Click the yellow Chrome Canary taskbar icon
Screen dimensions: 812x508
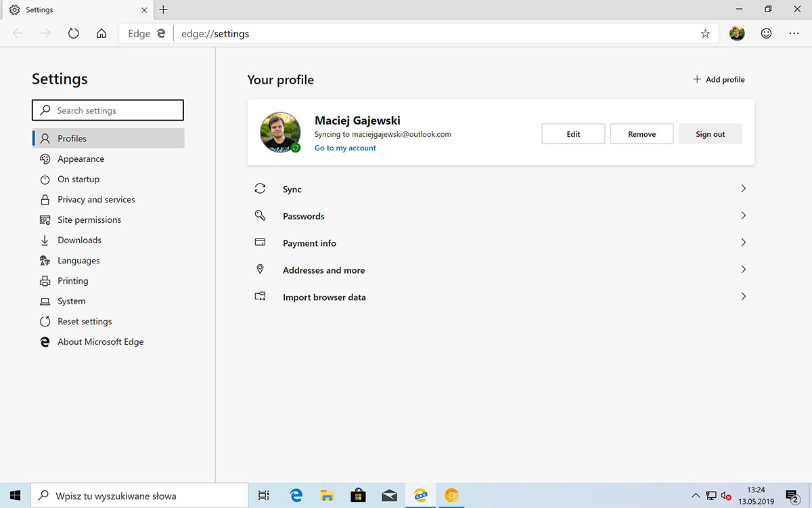click(x=451, y=496)
